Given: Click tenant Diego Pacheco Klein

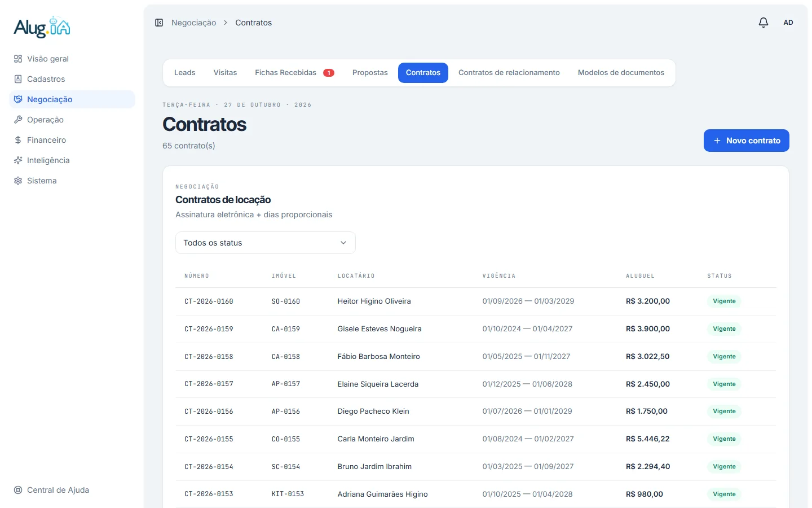Looking at the screenshot, I should coord(373,411).
